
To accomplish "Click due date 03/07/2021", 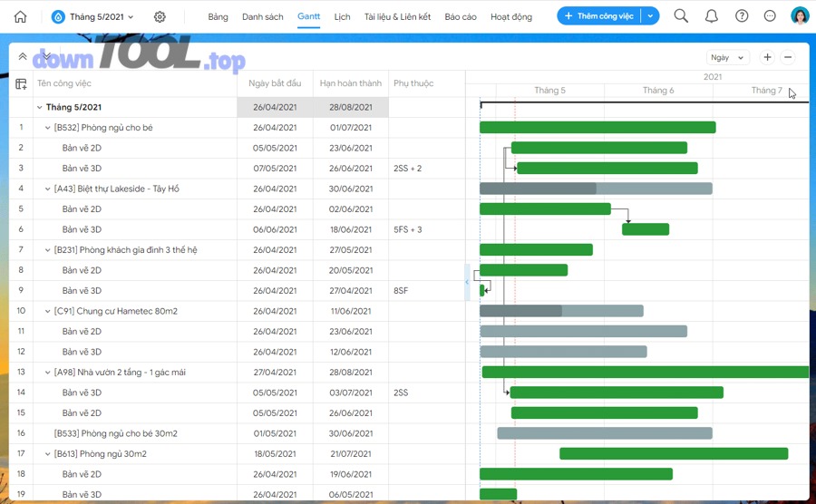I will pos(351,393).
